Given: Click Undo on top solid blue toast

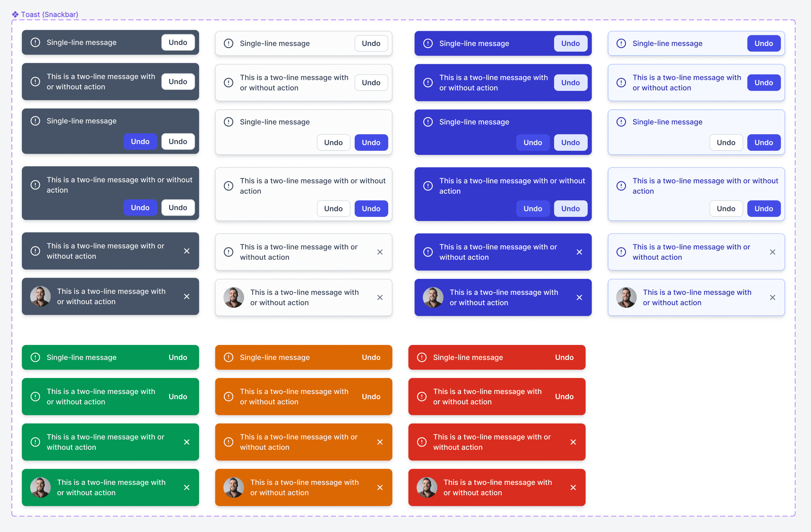Looking at the screenshot, I should pyautogui.click(x=571, y=44).
